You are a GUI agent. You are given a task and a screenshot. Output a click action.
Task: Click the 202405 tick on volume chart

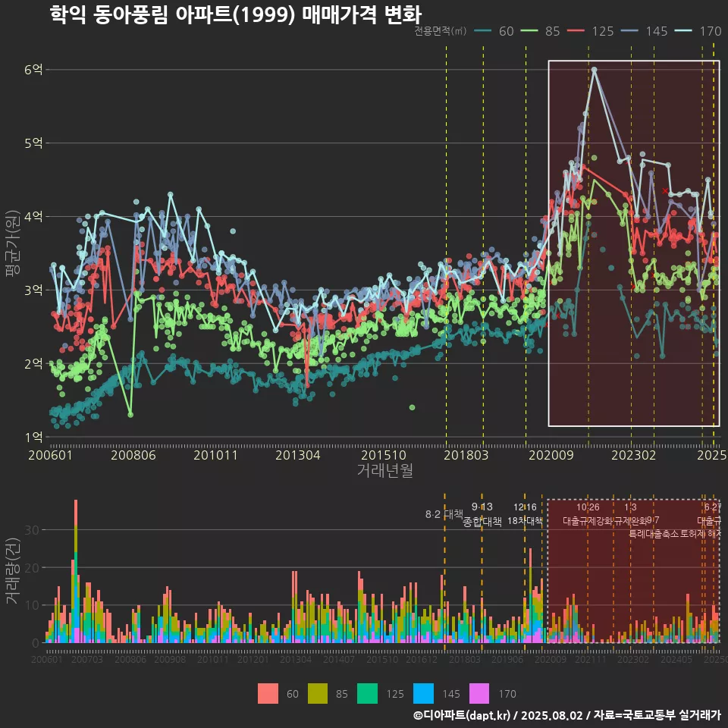676,659
